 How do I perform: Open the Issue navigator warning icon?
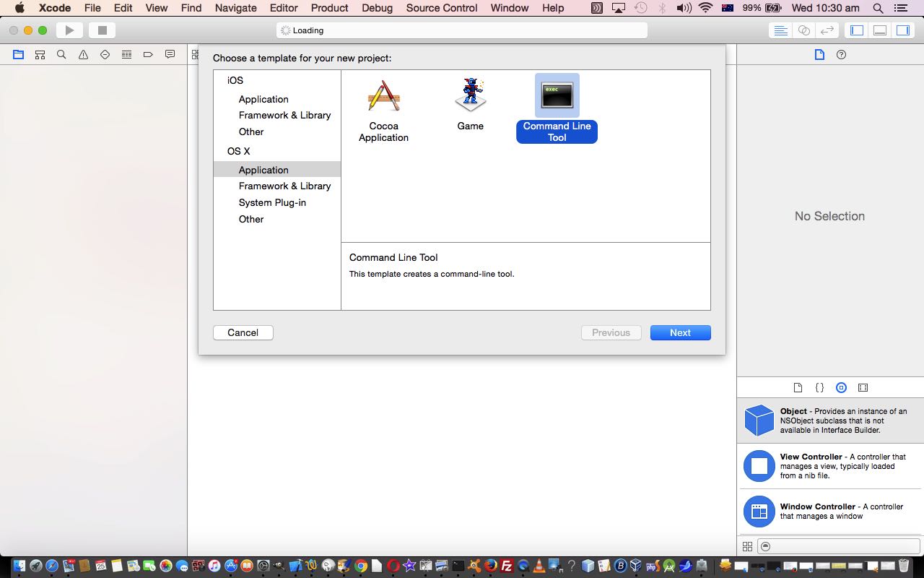[x=83, y=54]
